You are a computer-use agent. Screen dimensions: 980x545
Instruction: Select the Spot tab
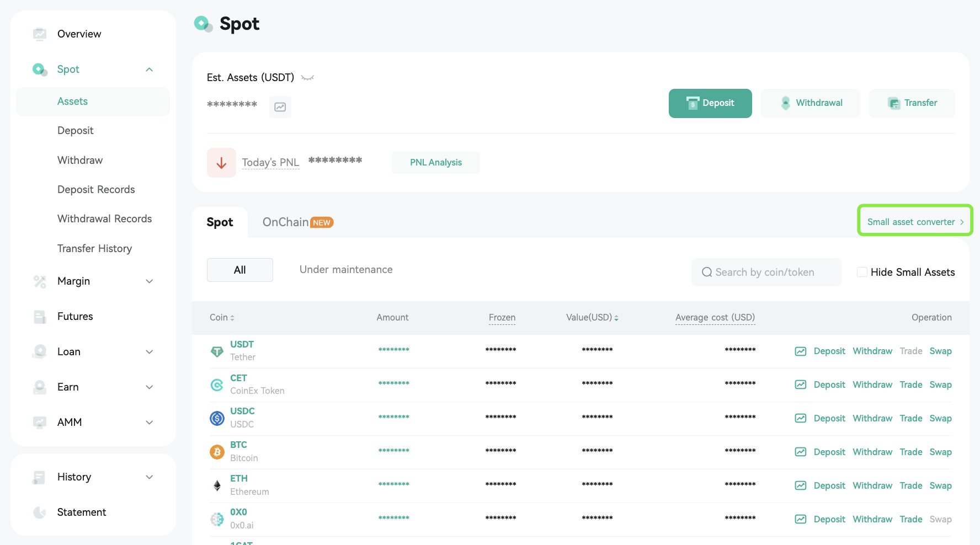click(220, 222)
